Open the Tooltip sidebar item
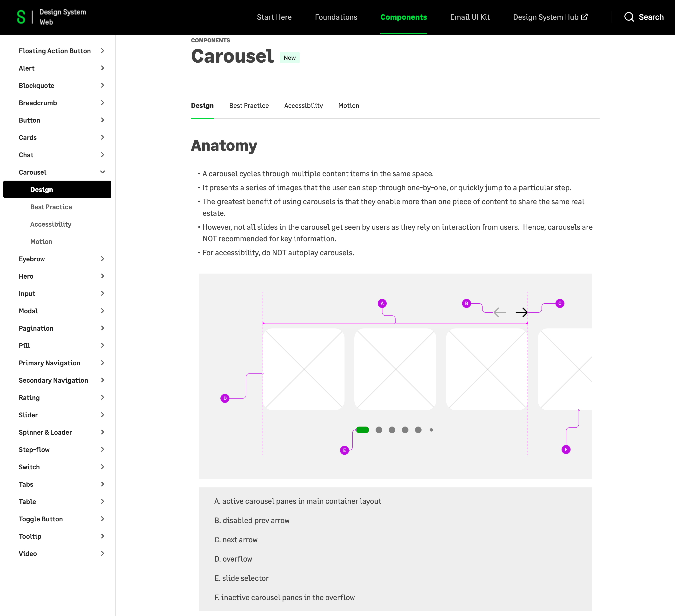The width and height of the screenshot is (675, 616). tap(30, 536)
